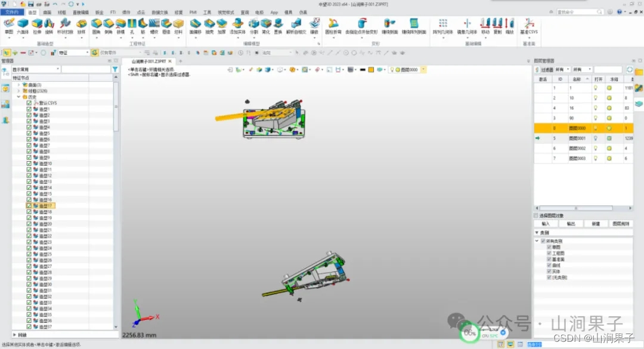
Task: Click the 新建 new layer button
Action: 596,224
